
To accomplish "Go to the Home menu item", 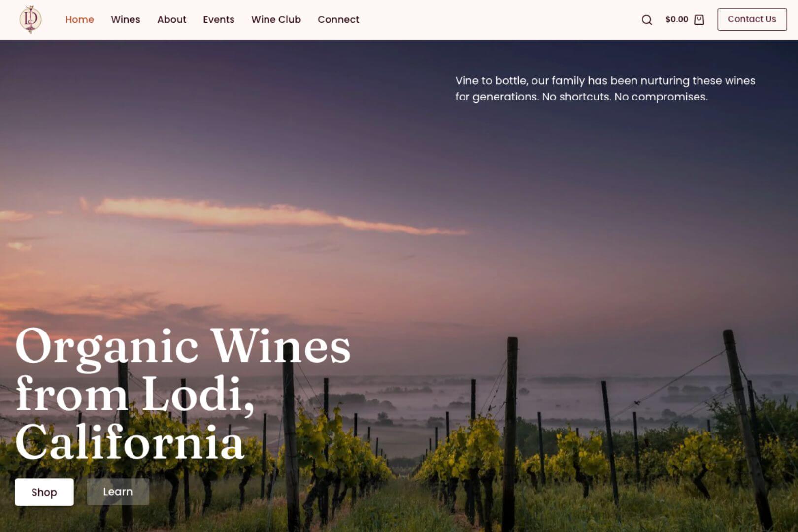I will (79, 19).
